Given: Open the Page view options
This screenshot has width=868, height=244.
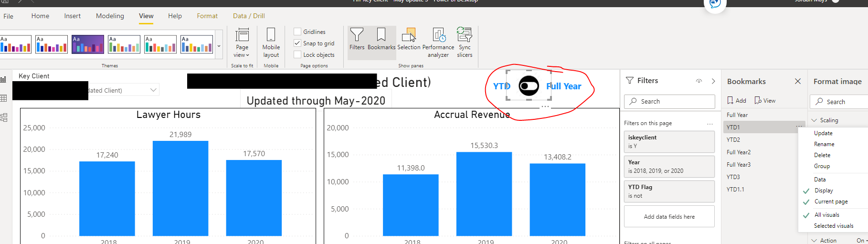Looking at the screenshot, I should 242,42.
